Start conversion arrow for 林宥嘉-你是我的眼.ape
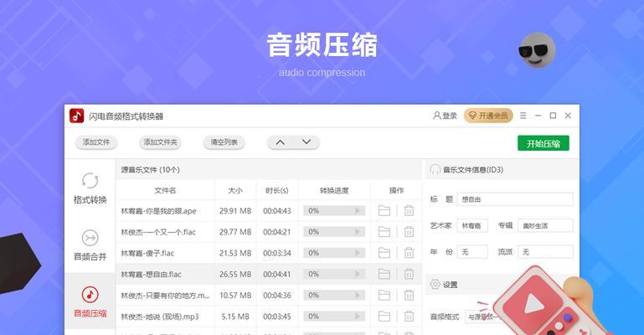 tap(358, 210)
